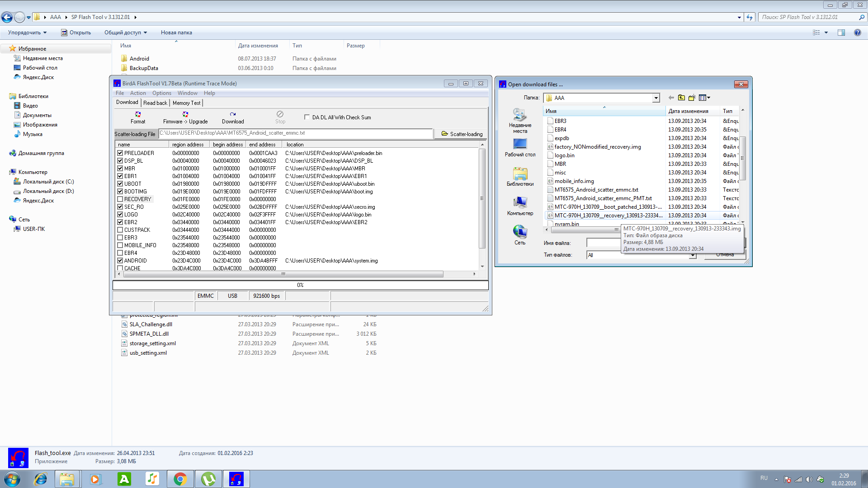This screenshot has width=868, height=488.
Task: Expand the address bar history dropdown
Action: tap(739, 17)
